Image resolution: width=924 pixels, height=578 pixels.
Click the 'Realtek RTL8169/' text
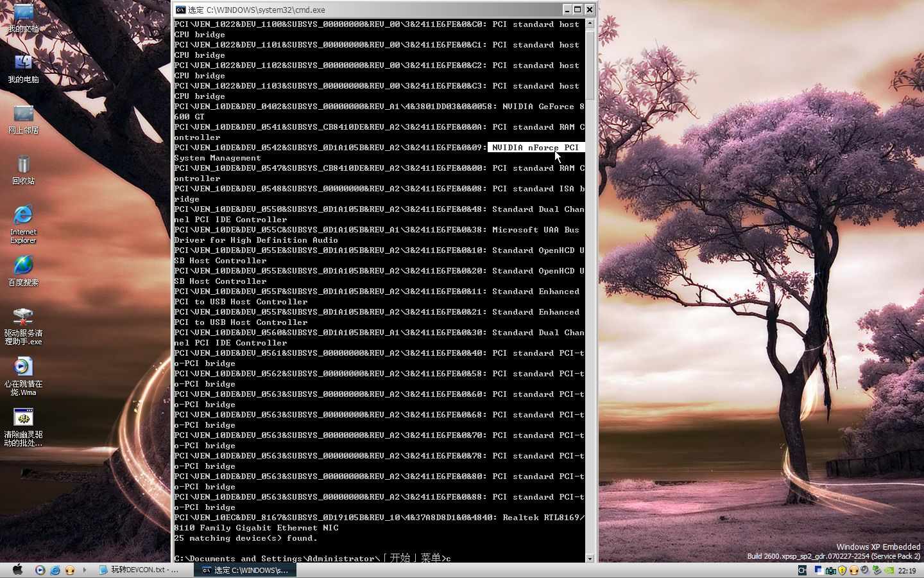tap(543, 518)
